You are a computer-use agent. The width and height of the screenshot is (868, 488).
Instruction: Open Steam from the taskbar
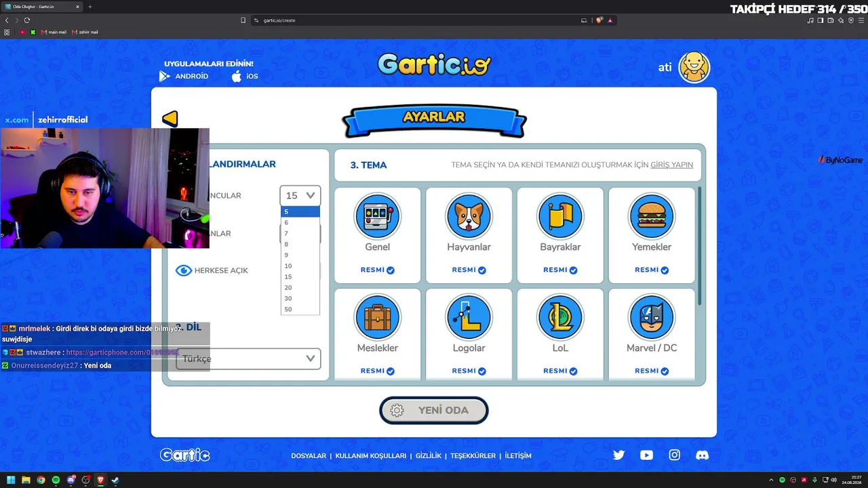point(115,480)
